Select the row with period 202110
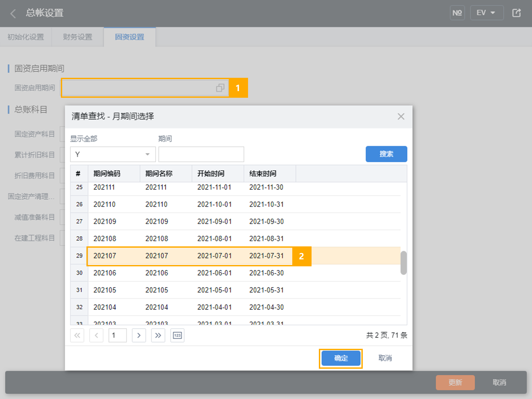Image resolution: width=532 pixels, height=399 pixels. (x=235, y=204)
